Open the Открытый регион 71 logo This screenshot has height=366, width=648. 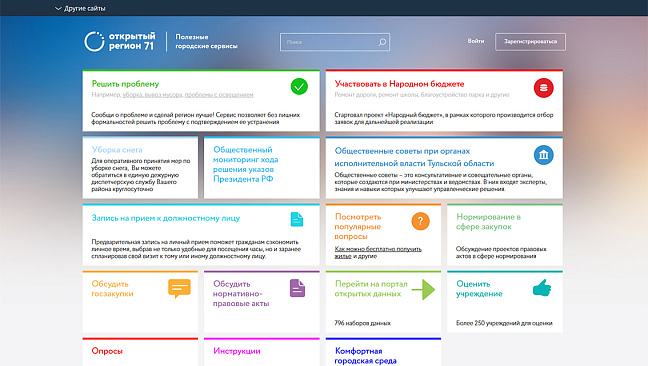pos(120,41)
